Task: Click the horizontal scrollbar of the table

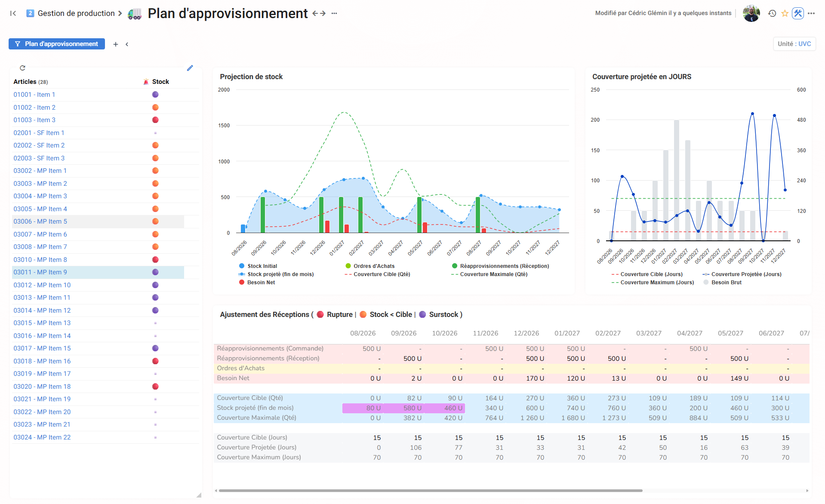Action: point(430,491)
